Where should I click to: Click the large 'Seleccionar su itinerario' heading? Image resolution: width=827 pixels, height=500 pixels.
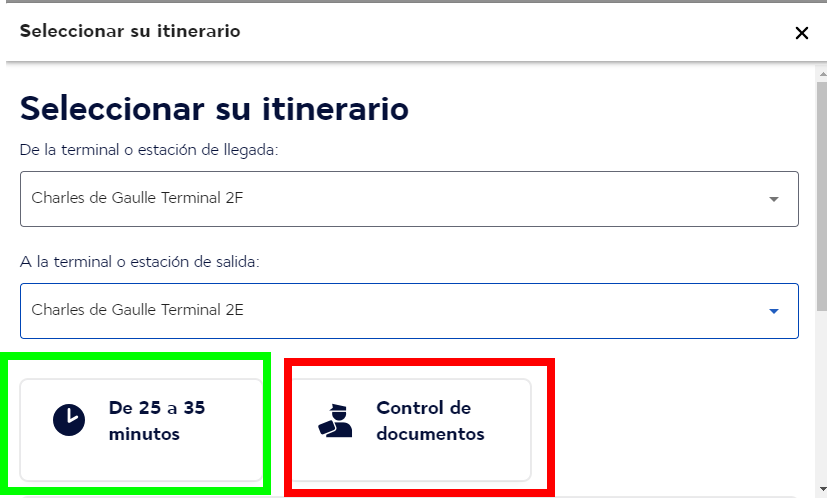[214, 109]
